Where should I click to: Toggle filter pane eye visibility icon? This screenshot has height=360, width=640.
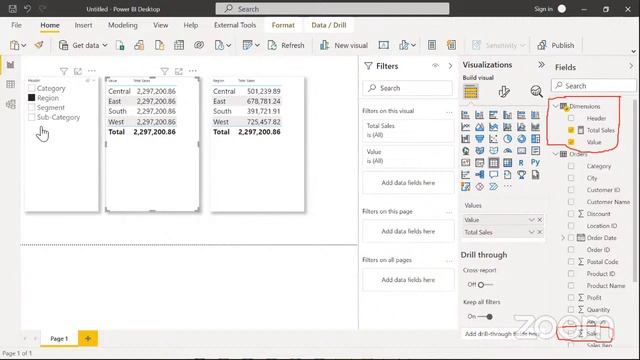pos(435,66)
